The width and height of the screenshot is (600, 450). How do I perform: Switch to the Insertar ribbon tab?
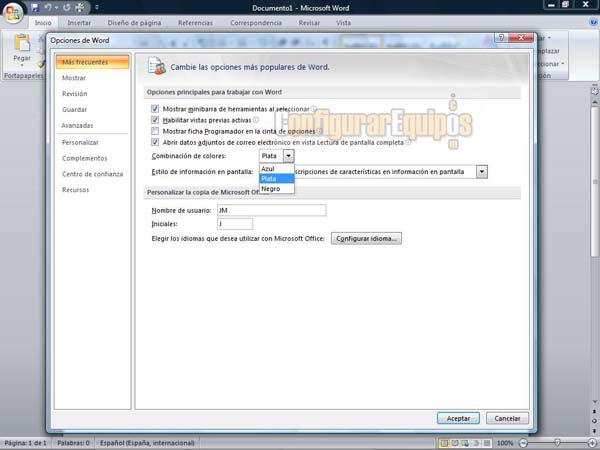(x=79, y=23)
